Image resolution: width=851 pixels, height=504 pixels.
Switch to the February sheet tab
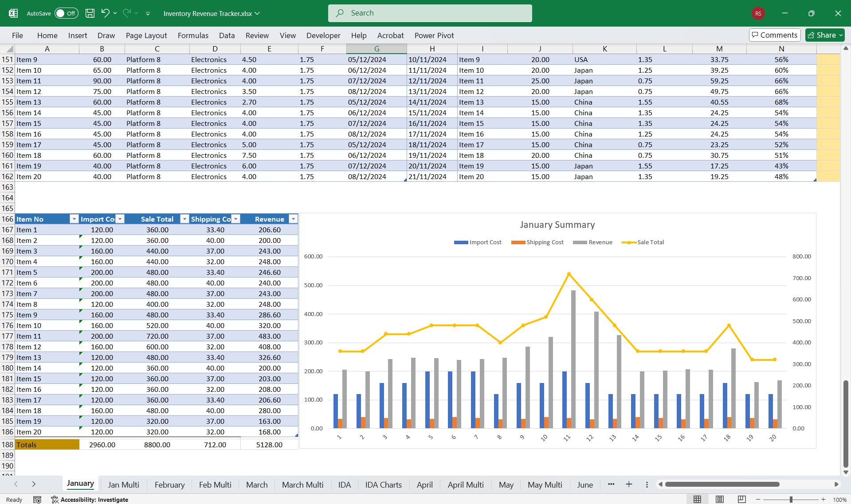[x=169, y=484]
